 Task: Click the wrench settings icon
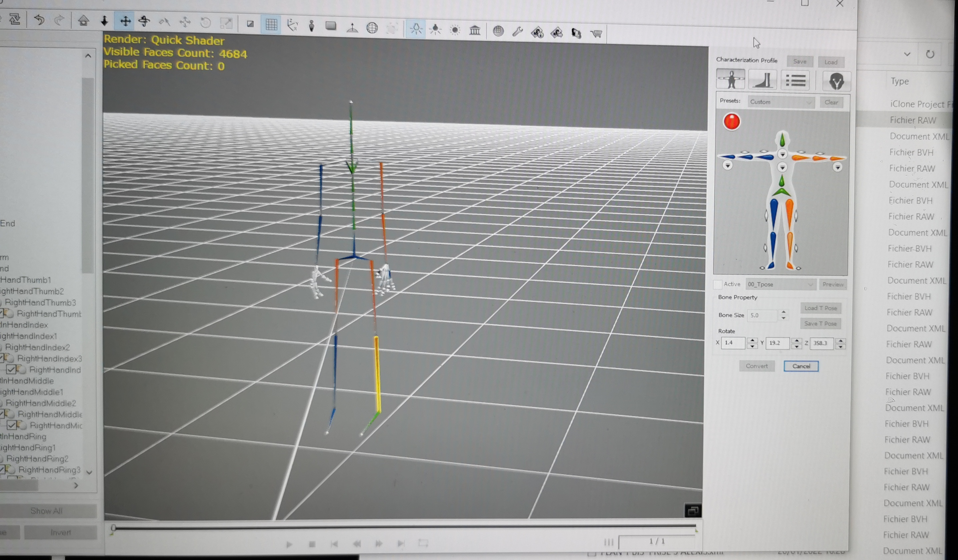[x=517, y=32]
